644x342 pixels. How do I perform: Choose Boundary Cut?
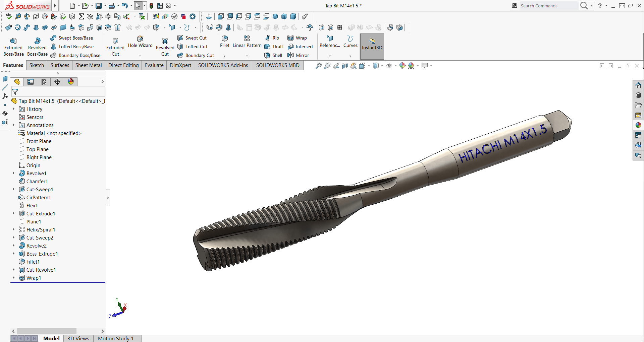[x=196, y=55]
